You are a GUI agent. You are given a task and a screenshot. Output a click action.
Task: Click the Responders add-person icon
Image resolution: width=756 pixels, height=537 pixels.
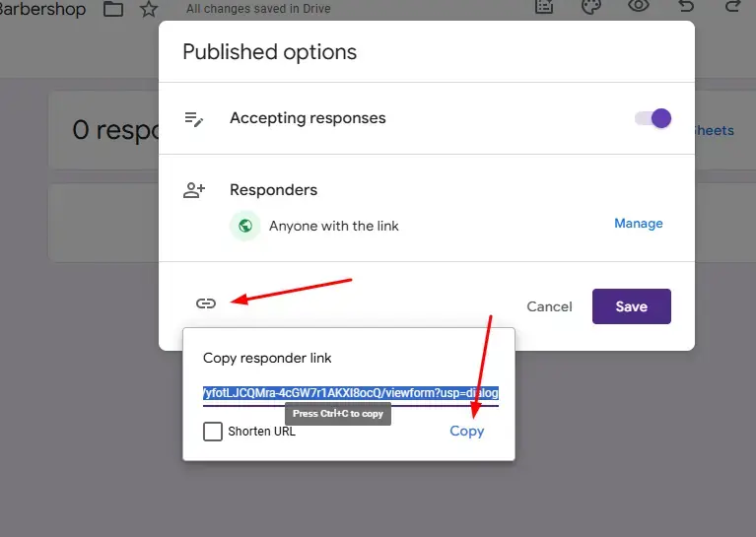pos(194,190)
